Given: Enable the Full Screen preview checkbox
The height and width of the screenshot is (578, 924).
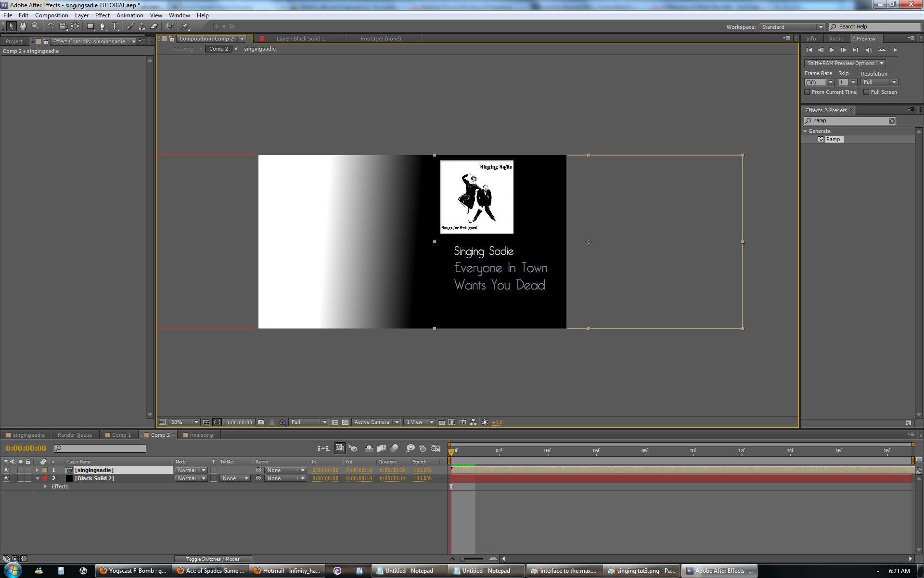Looking at the screenshot, I should point(866,92).
